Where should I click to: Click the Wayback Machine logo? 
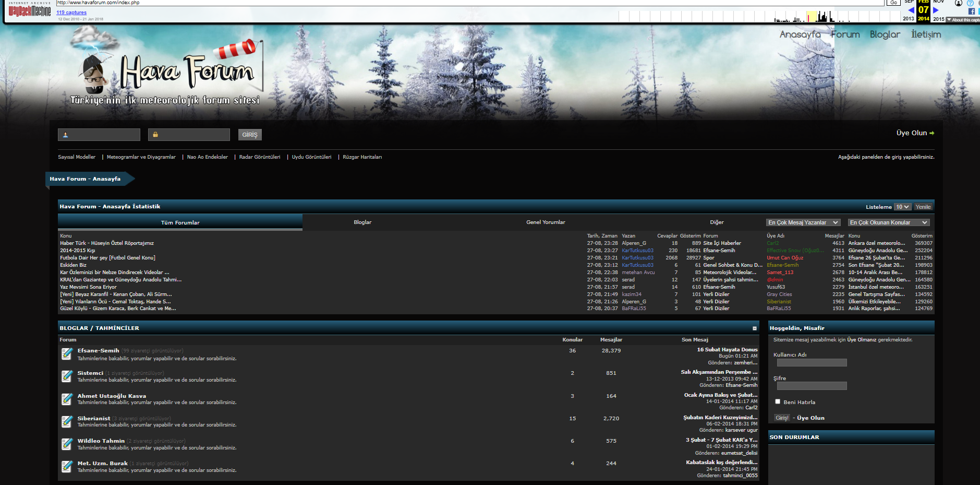pos(29,9)
